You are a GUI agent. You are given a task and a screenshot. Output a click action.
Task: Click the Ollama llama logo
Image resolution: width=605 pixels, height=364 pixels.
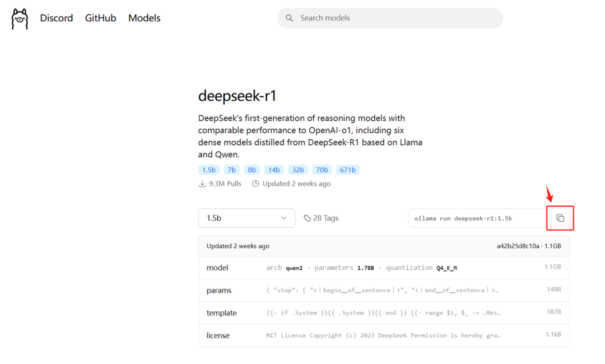coord(20,18)
